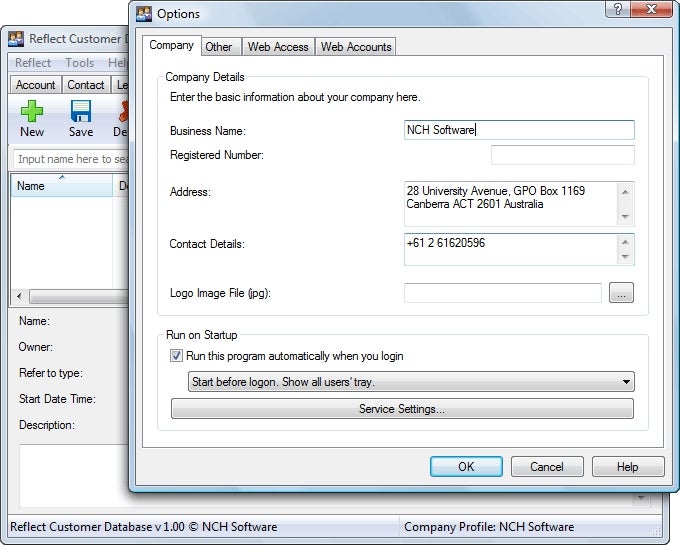Select the Account tab in main window

36,85
